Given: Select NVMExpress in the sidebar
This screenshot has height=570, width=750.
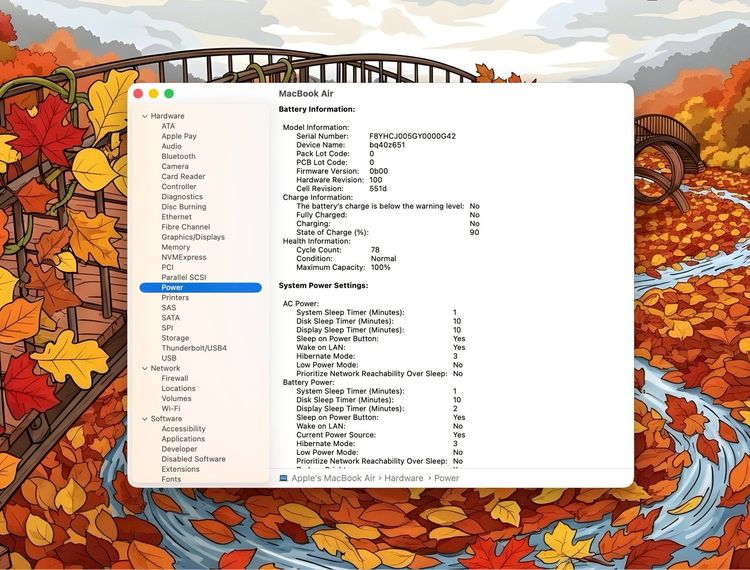Looking at the screenshot, I should pyautogui.click(x=184, y=257).
